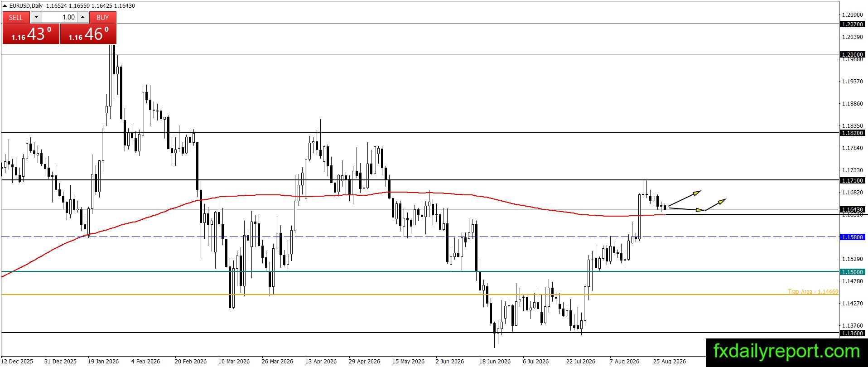
Task: Select the 1.13600 support level label
Action: pos(852,333)
